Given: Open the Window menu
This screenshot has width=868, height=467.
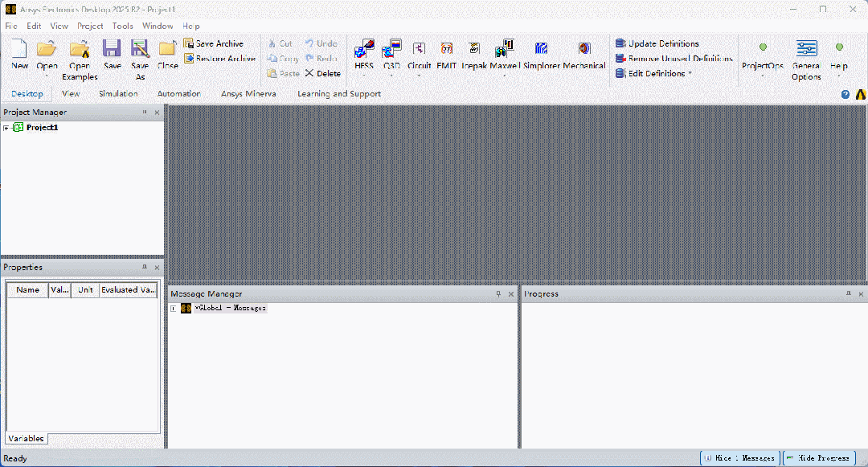Looking at the screenshot, I should click(158, 26).
